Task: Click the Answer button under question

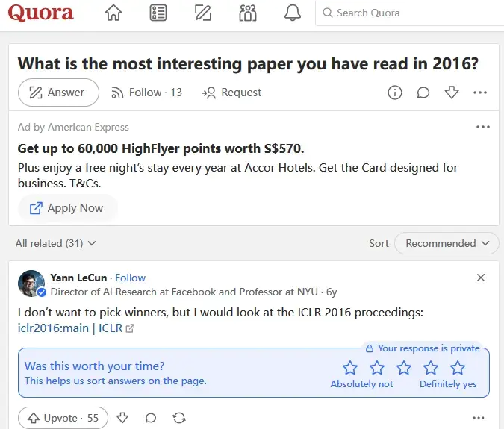Action: click(x=58, y=93)
